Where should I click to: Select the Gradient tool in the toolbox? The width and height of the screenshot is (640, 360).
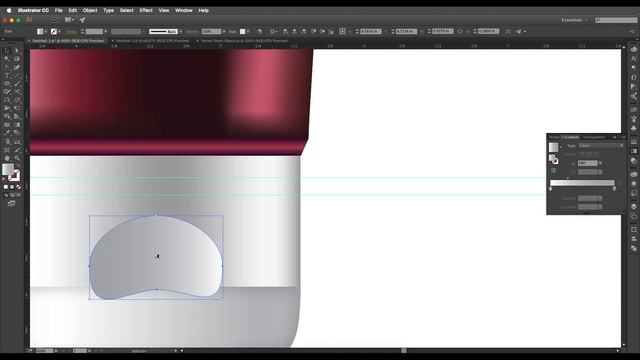[x=17, y=125]
